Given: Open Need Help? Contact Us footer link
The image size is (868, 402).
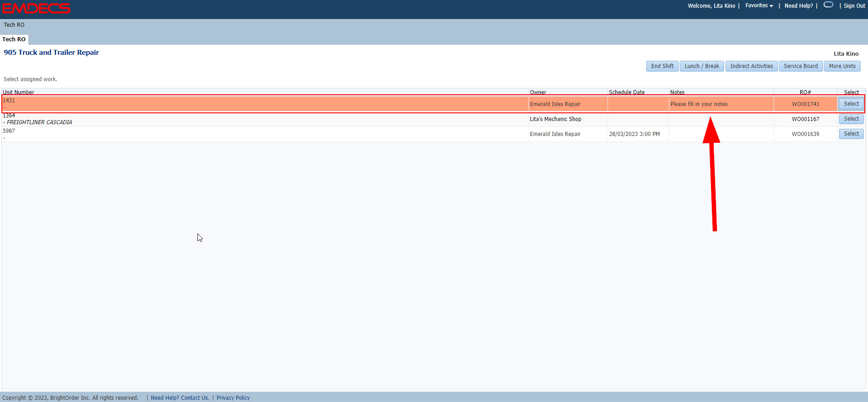Looking at the screenshot, I should [180, 398].
